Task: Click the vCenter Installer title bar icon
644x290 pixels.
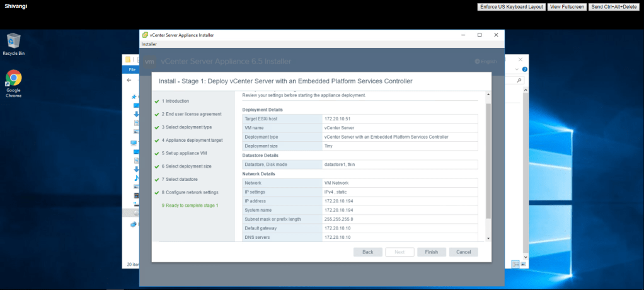Action: [144, 35]
